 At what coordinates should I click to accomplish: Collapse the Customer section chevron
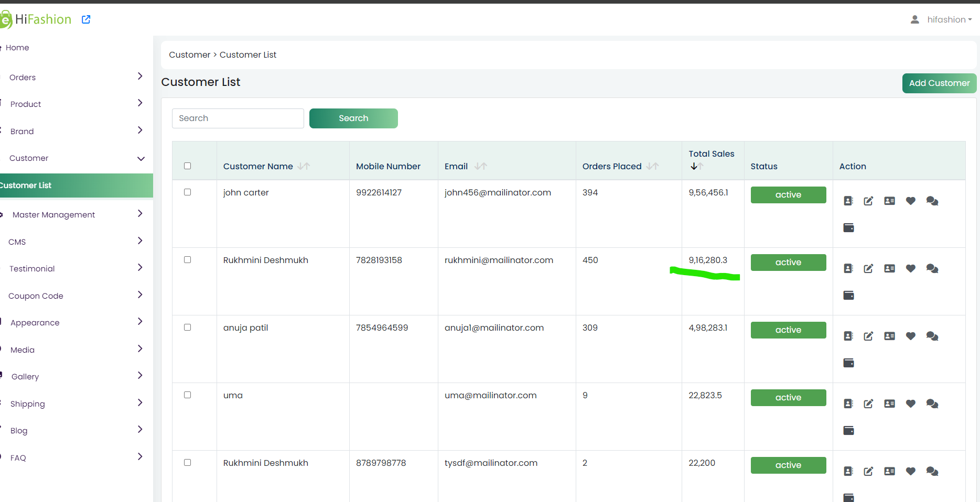[141, 158]
